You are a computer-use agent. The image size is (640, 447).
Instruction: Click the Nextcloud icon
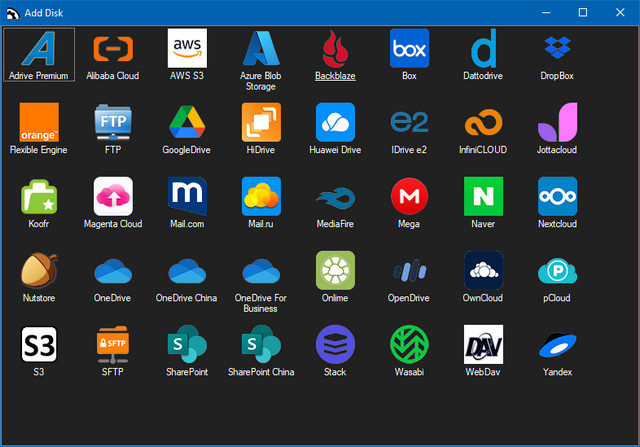click(557, 196)
